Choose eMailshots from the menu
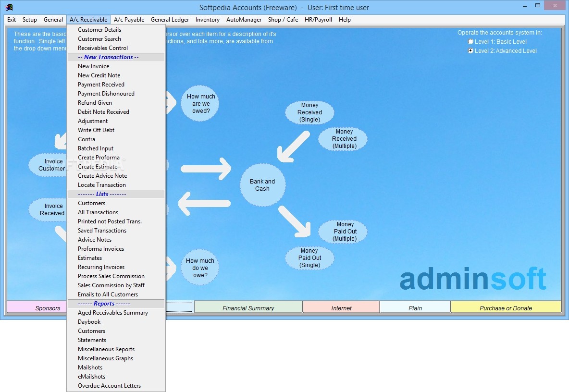Image resolution: width=569 pixels, height=392 pixels. click(x=116, y=377)
